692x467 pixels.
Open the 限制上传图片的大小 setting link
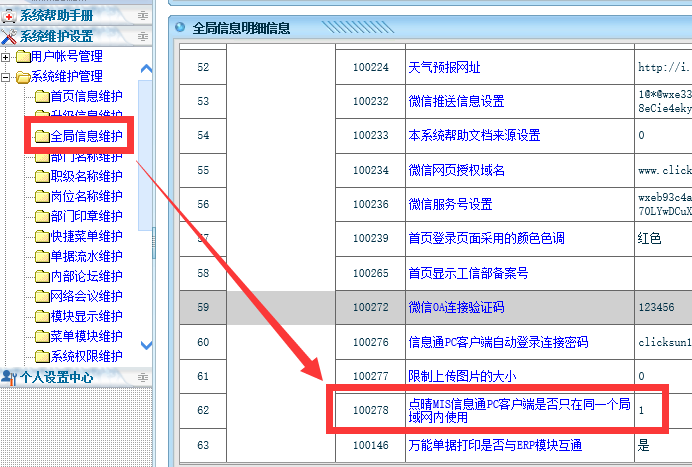click(461, 376)
